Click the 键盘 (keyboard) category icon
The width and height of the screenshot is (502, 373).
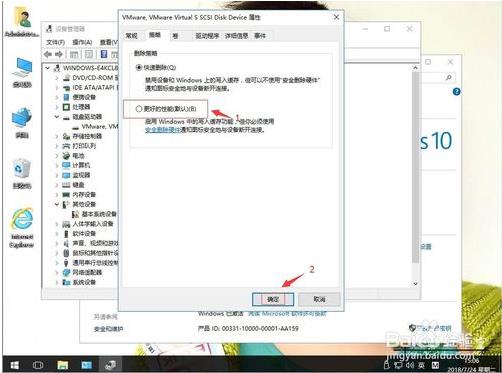point(66,185)
